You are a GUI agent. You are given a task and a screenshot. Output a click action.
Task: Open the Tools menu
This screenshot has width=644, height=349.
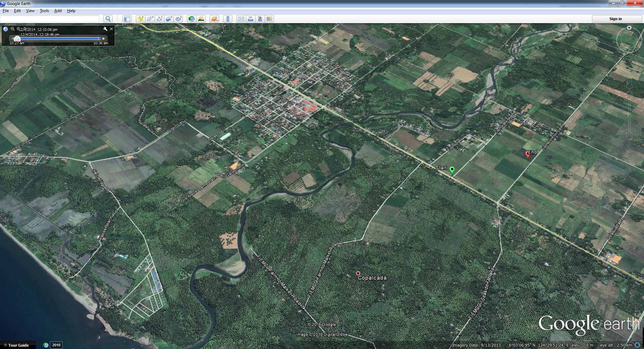point(44,11)
